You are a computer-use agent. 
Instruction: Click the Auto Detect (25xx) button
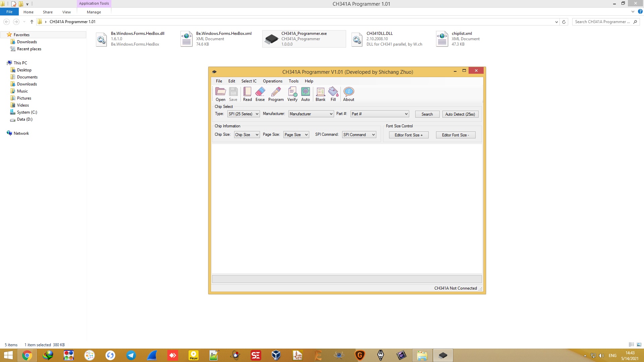(460, 114)
